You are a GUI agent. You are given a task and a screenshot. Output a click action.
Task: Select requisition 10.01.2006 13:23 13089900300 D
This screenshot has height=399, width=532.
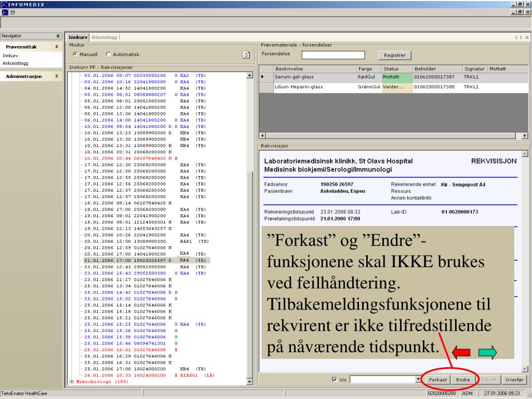click(145, 133)
